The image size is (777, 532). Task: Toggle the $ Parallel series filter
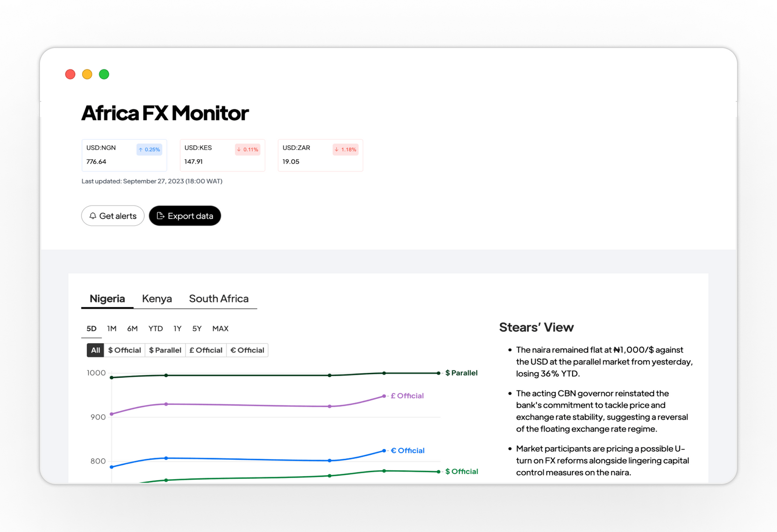165,350
